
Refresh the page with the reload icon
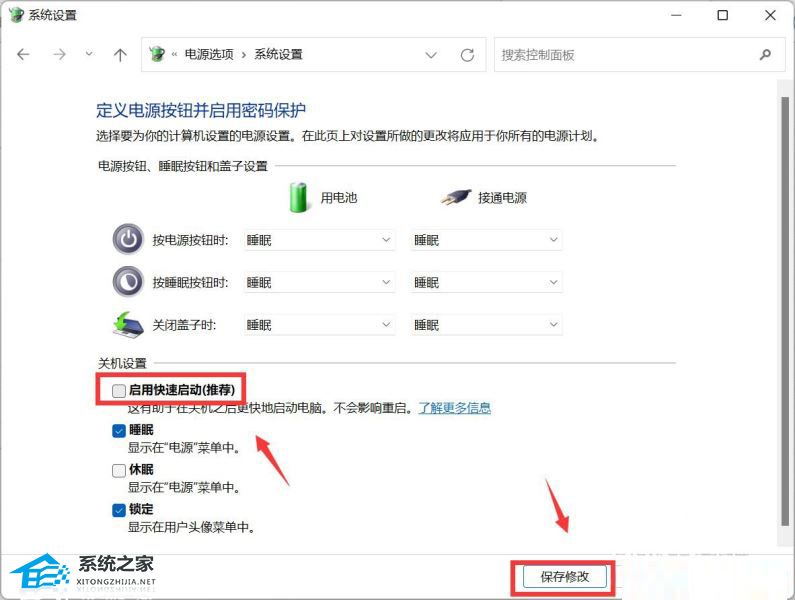point(467,55)
